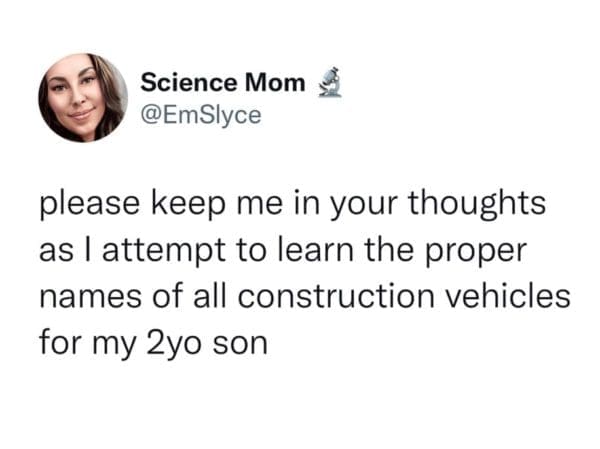Click the Science Mom profile picture
600x449 pixels.
[83, 98]
